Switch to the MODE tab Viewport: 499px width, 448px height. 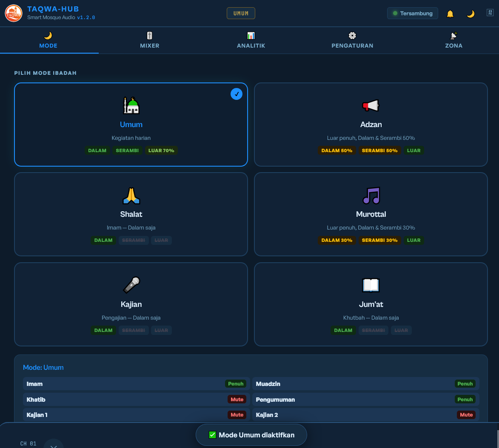pos(48,40)
